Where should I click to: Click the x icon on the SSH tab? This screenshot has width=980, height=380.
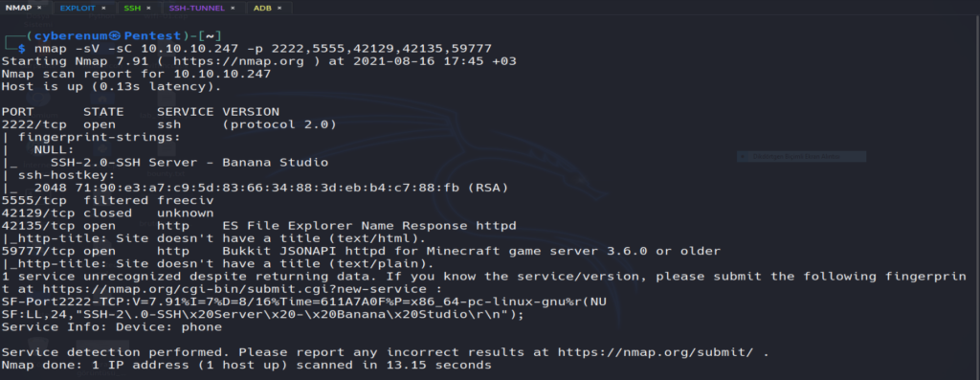150,8
